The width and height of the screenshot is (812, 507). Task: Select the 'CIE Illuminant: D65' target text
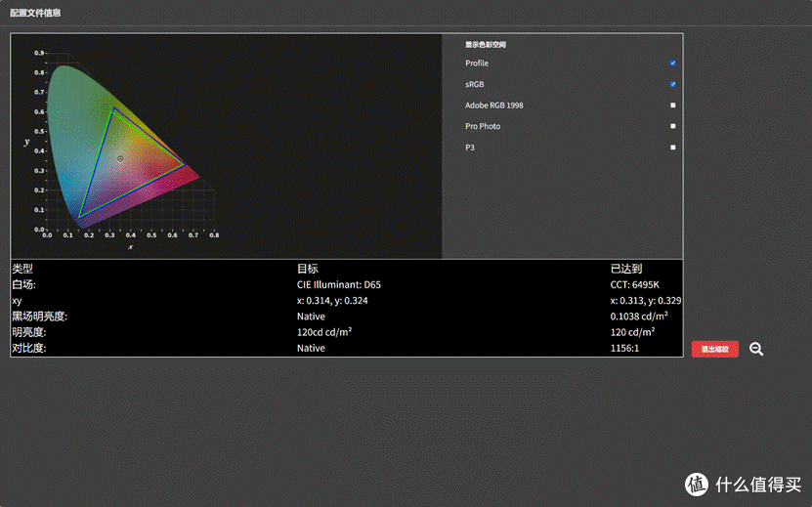pos(339,285)
